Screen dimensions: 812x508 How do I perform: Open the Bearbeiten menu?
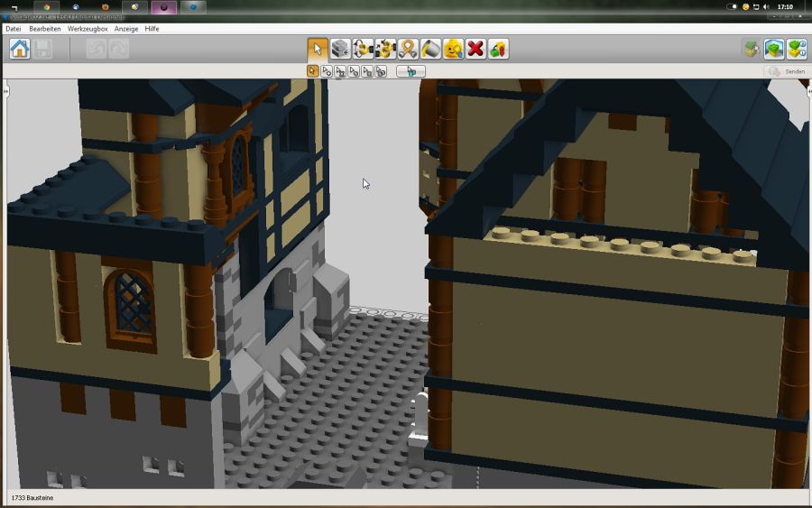tap(45, 29)
